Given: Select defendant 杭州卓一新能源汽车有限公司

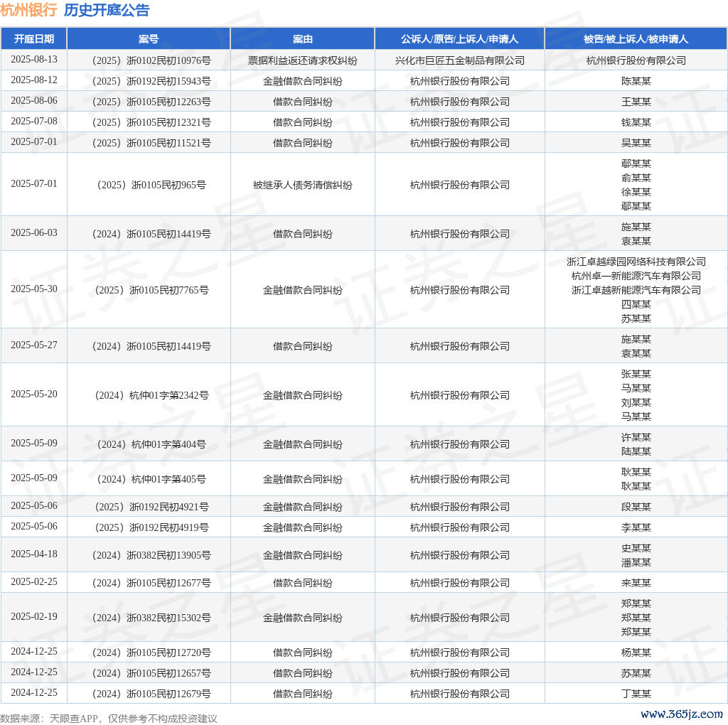Looking at the screenshot, I should pyautogui.click(x=636, y=276).
